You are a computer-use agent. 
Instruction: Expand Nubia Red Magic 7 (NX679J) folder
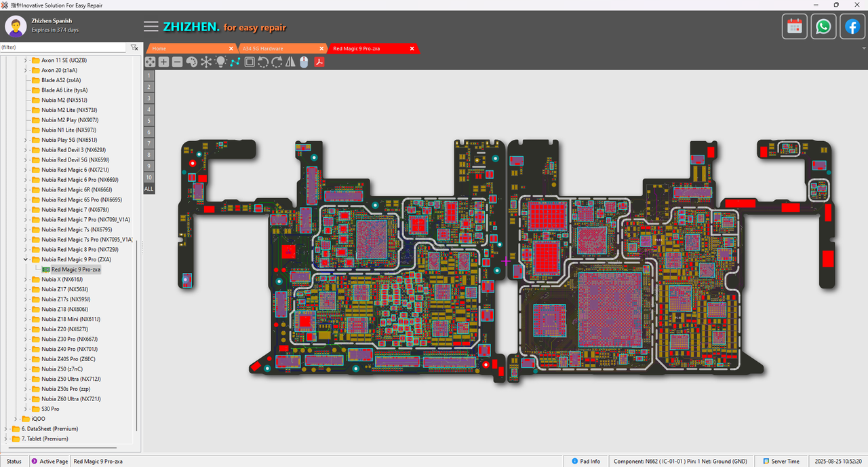[26, 210]
